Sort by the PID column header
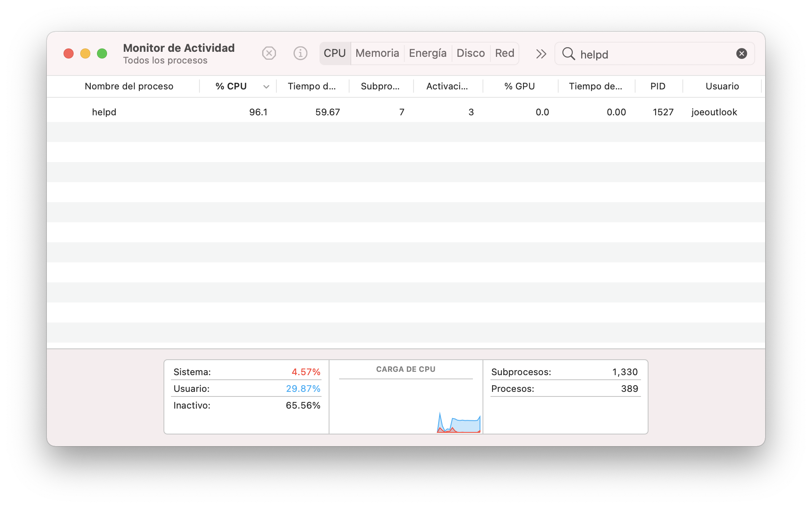 point(657,86)
